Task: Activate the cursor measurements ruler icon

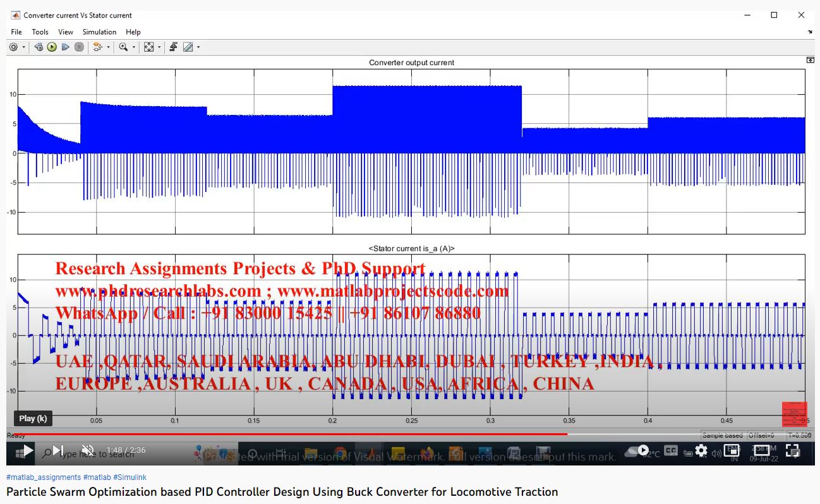Action: point(188,47)
